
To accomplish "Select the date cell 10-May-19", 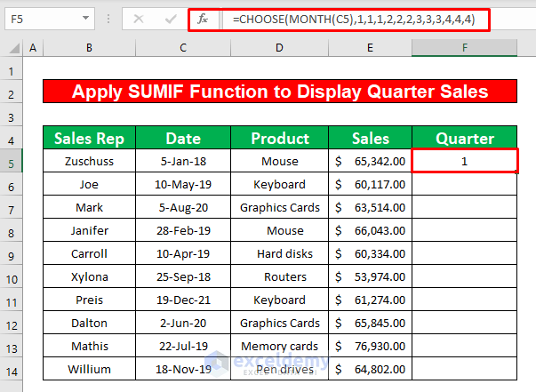I will [183, 184].
